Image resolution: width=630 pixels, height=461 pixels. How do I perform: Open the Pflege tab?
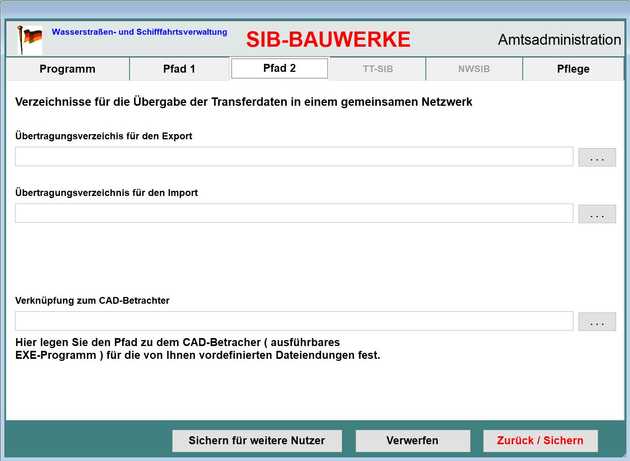(573, 69)
